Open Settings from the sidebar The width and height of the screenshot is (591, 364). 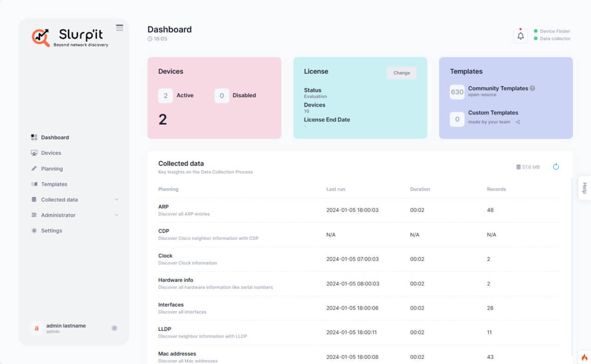tap(51, 231)
